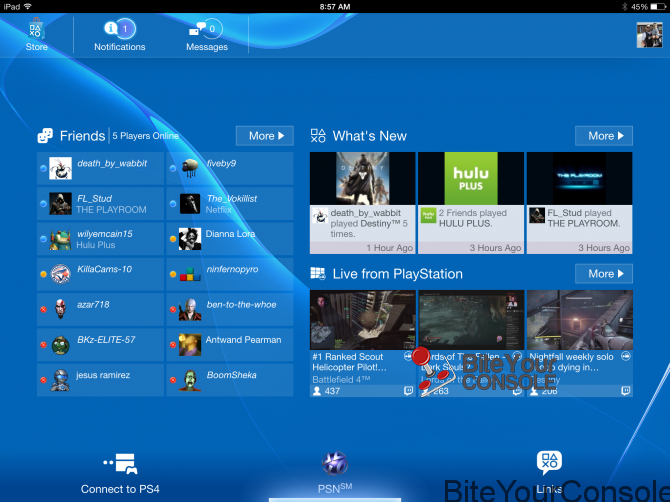Image resolution: width=670 pixels, height=502 pixels.
Task: Tap the 8:57 AM clock
Action: (335, 6)
